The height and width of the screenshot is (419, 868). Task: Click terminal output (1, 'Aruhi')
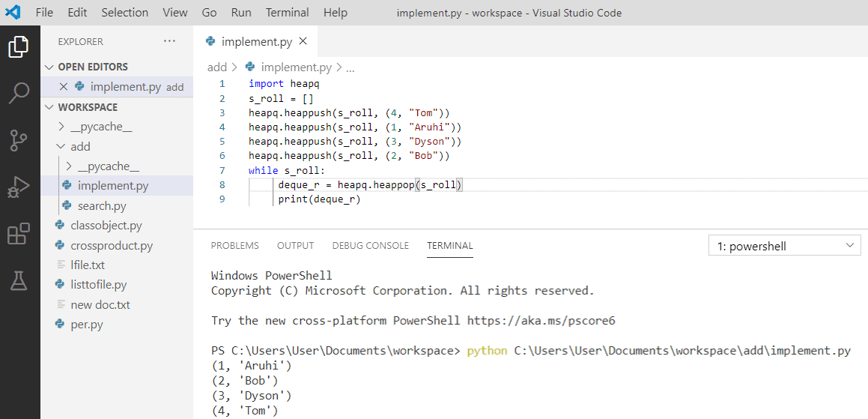251,366
